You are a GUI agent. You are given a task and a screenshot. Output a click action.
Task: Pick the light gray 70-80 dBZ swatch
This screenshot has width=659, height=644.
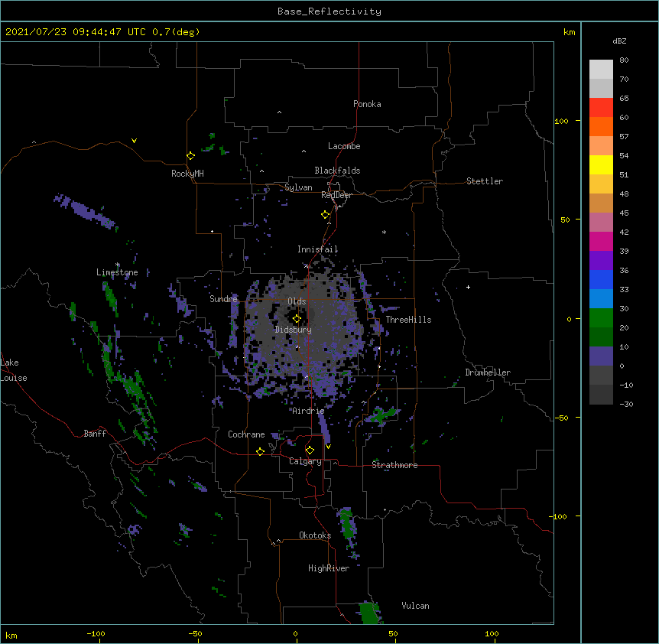[601, 70]
